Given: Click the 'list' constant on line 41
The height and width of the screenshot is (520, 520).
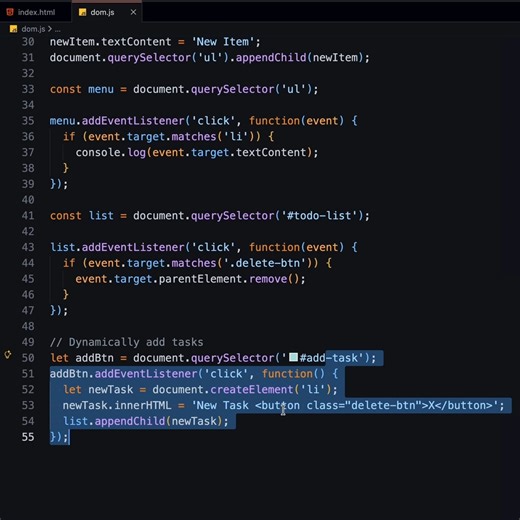Looking at the screenshot, I should point(101,216).
